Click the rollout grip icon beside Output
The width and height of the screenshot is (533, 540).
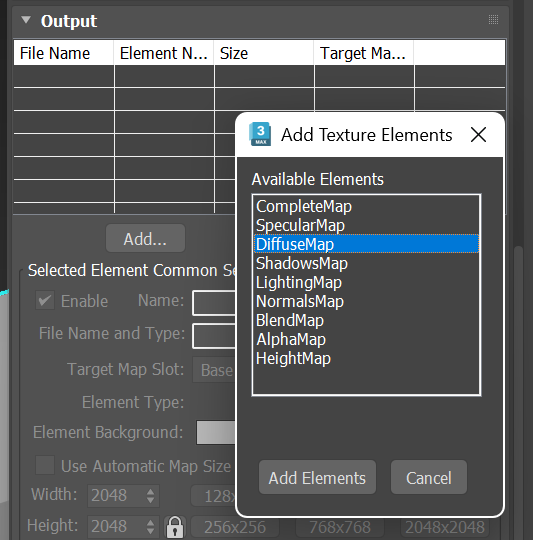(493, 20)
